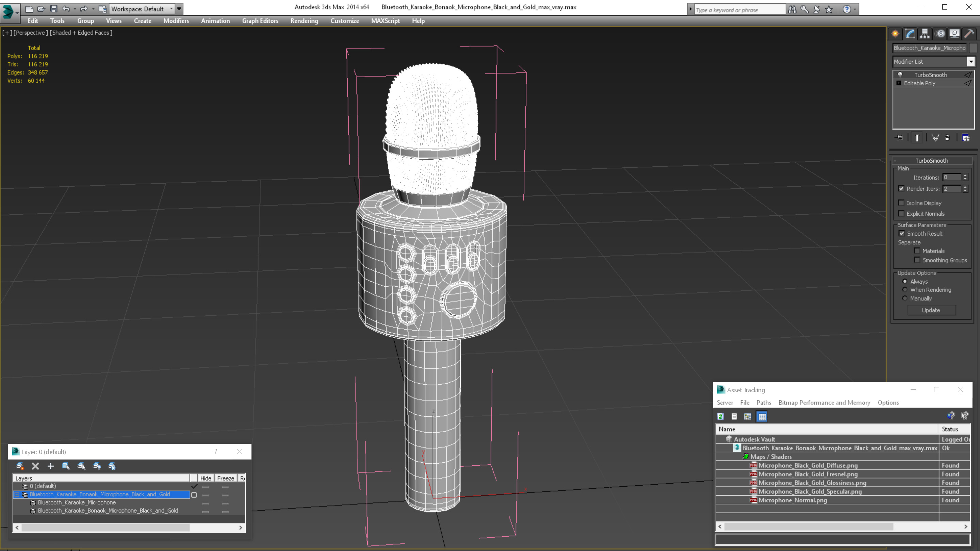Click Make Unique icon under modifier stack
The height and width of the screenshot is (551, 980).
[x=935, y=138]
